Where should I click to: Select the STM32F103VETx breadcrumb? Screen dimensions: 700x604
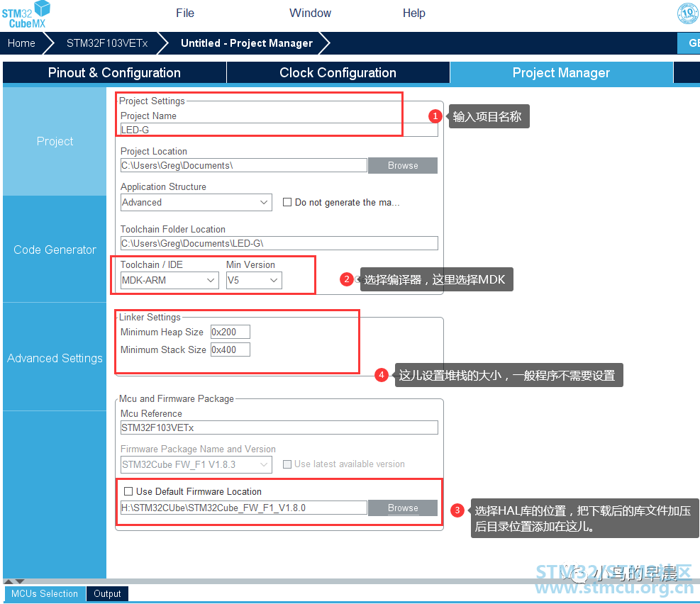coord(106,43)
